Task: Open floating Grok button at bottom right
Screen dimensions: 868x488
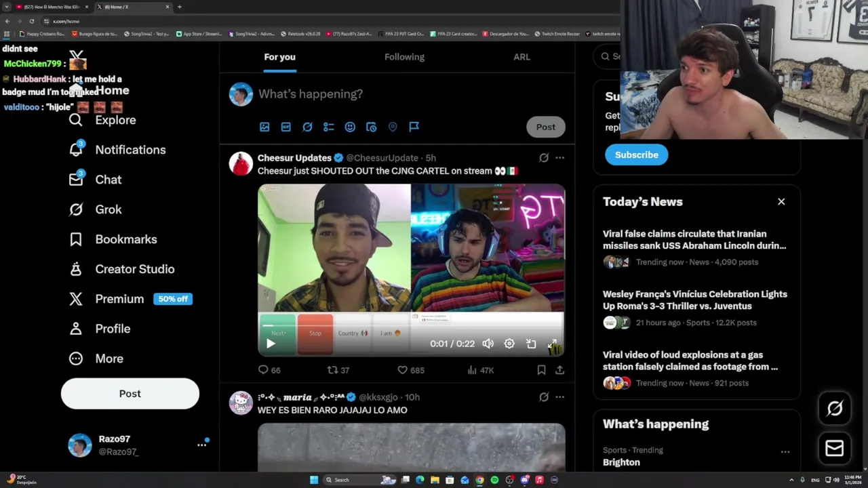Action: tap(835, 408)
